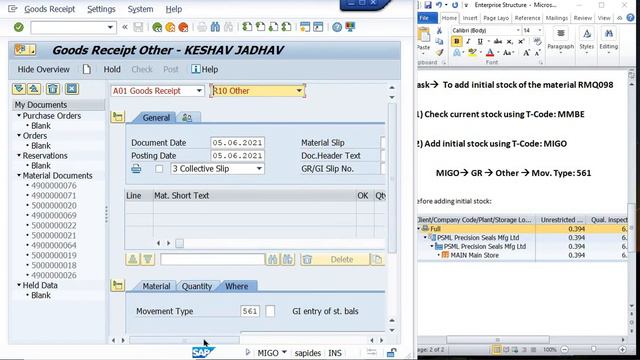
Task: Click the Generate Shortcut icon in SAP toolbar
Action: click(318, 27)
